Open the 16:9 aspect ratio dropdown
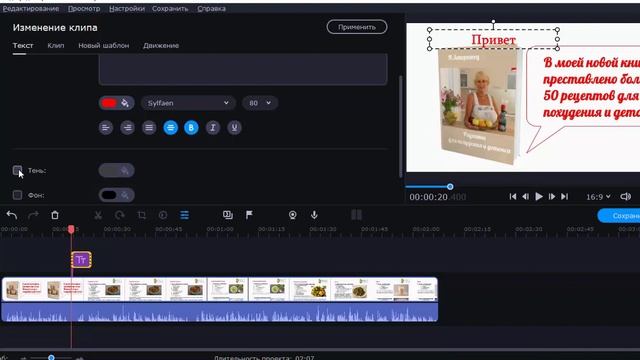 tap(598, 197)
